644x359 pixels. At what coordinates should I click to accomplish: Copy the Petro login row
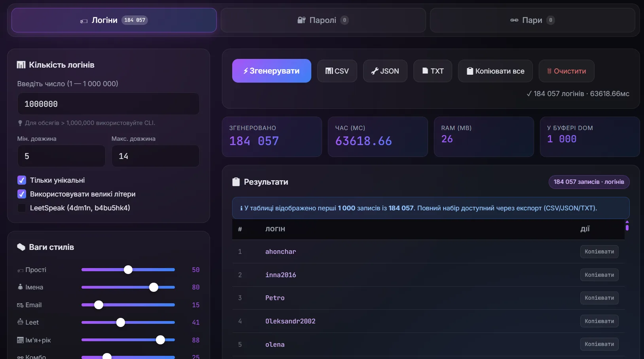(599, 298)
